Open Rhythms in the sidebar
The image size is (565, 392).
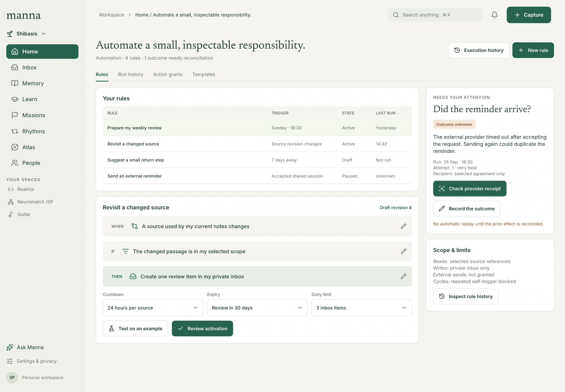(x=42, y=131)
